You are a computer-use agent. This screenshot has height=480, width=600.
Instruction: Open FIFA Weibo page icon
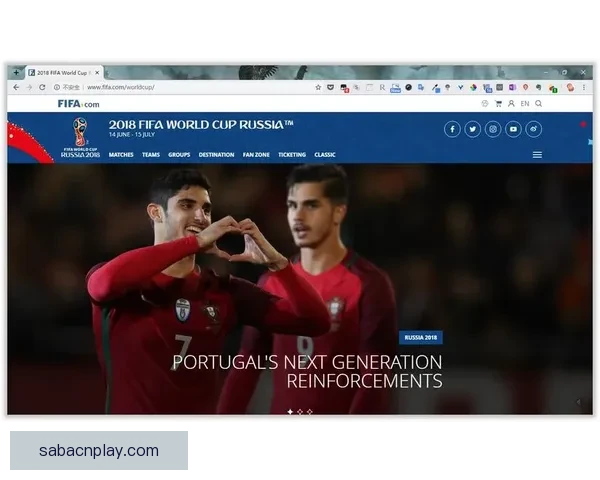tap(533, 129)
